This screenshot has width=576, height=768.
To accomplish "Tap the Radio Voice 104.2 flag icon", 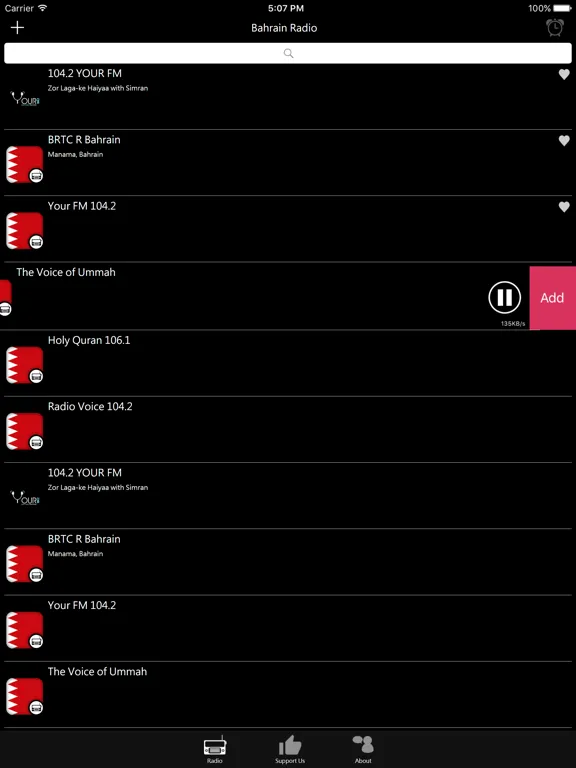I will point(24,432).
